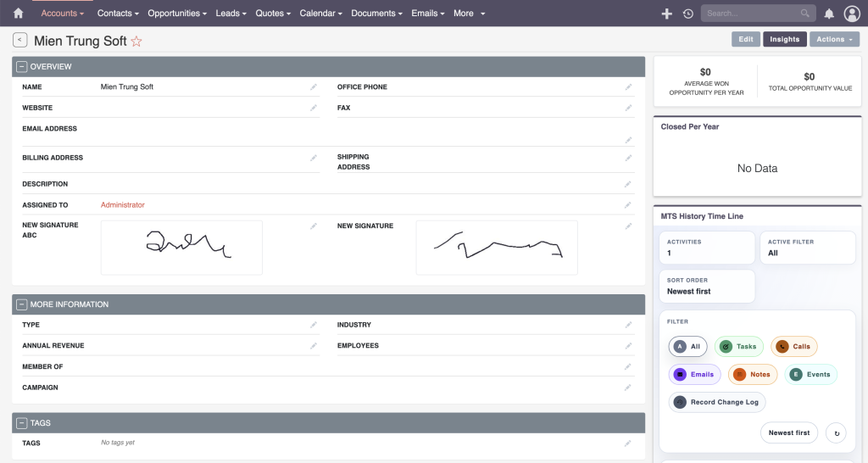Open the Actions dropdown button
Viewport: 868px width, 463px height.
tap(834, 39)
